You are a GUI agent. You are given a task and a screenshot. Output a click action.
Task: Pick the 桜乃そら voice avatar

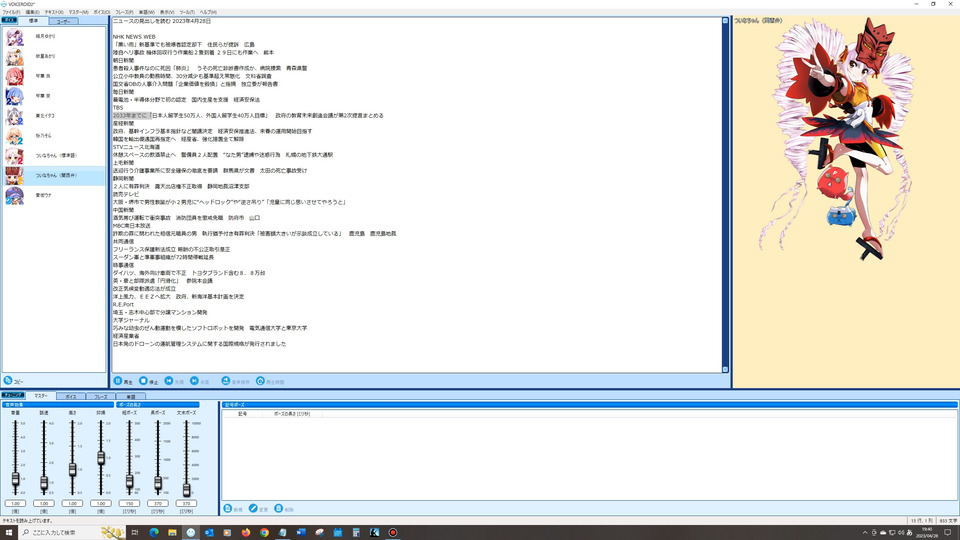tap(15, 136)
